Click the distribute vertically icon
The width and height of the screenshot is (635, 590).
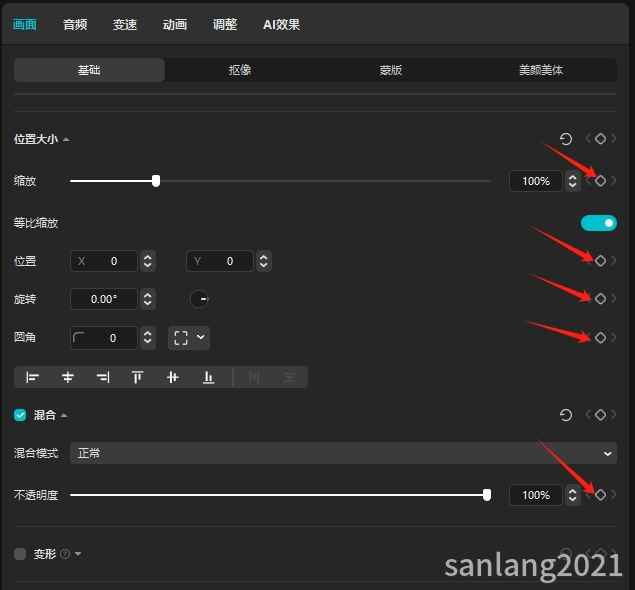(x=289, y=377)
